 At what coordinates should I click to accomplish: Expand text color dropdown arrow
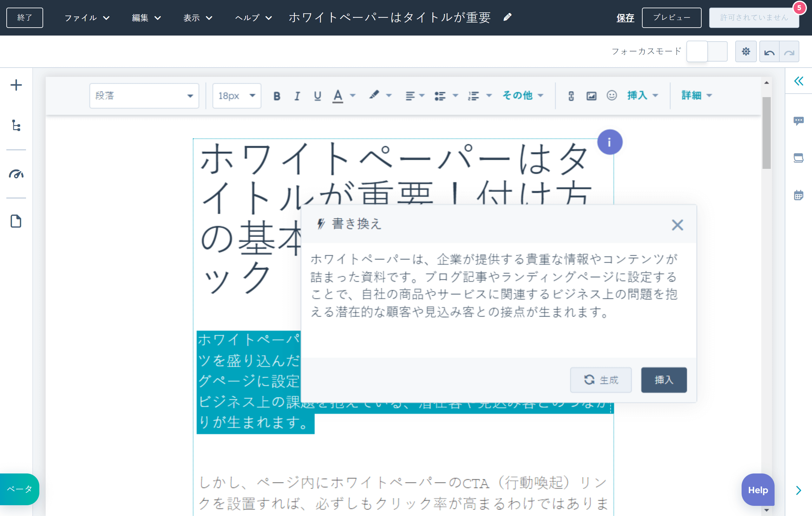[353, 96]
